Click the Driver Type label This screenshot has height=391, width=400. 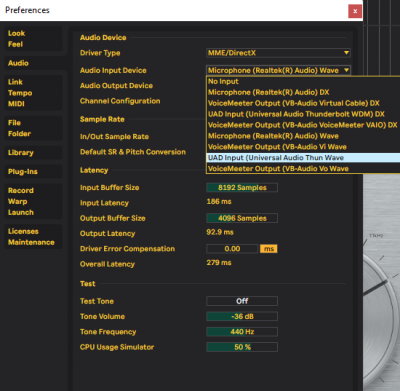click(100, 53)
